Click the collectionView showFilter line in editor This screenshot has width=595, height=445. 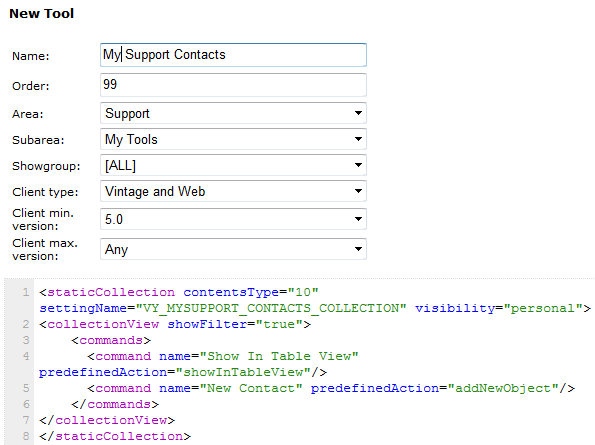point(175,324)
